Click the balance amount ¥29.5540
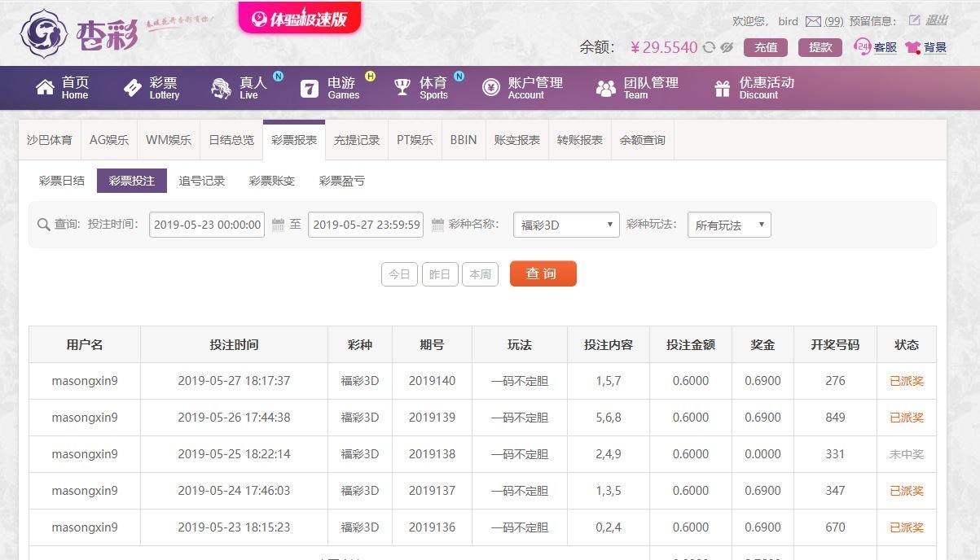 664,47
